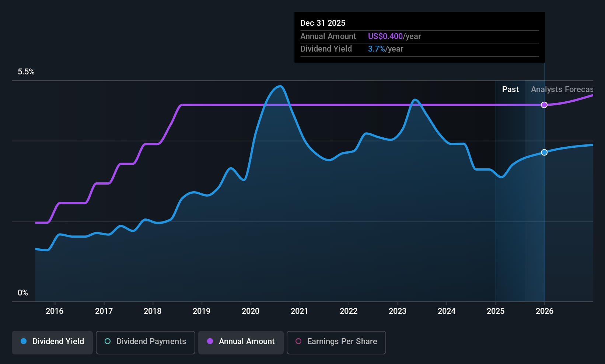Image resolution: width=605 pixels, height=364 pixels.
Task: Toggle the Dividend Yield legend button
Action: [52, 342]
